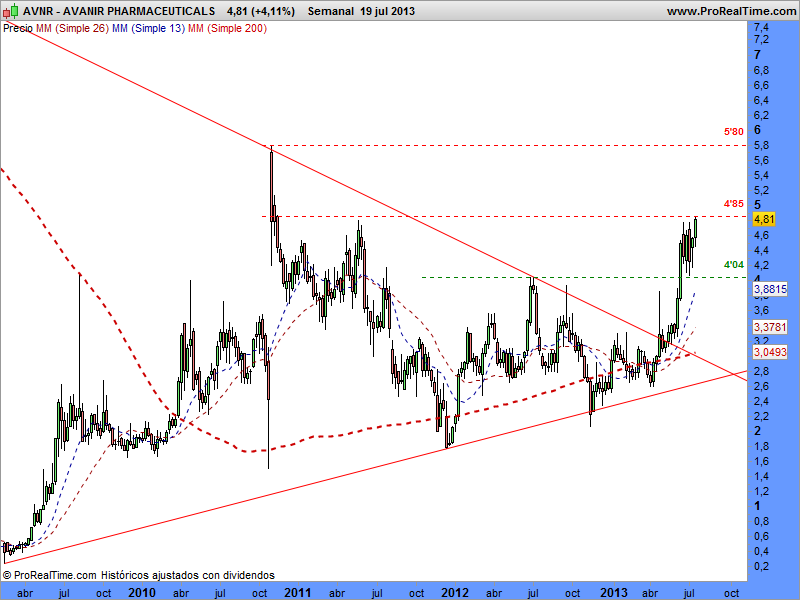This screenshot has height=600, width=800.
Task: Select the MM (Simple 26) indicator label
Action: click(x=72, y=29)
